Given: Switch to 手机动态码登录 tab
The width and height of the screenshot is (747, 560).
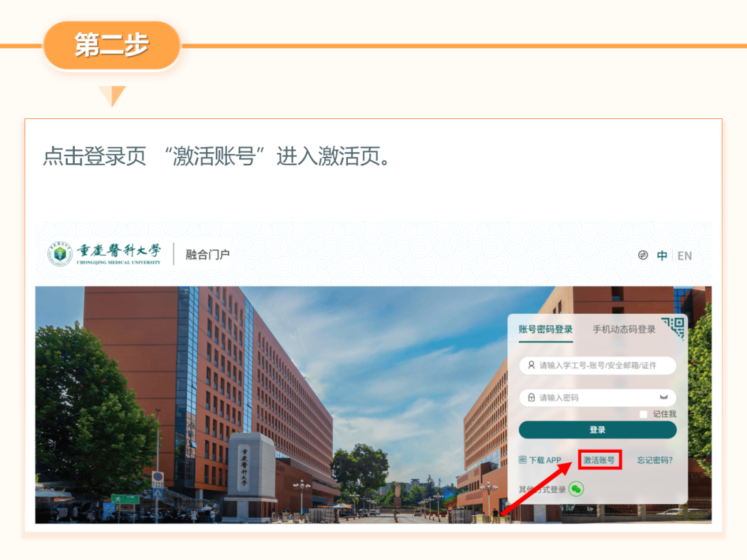Looking at the screenshot, I should [x=624, y=329].
